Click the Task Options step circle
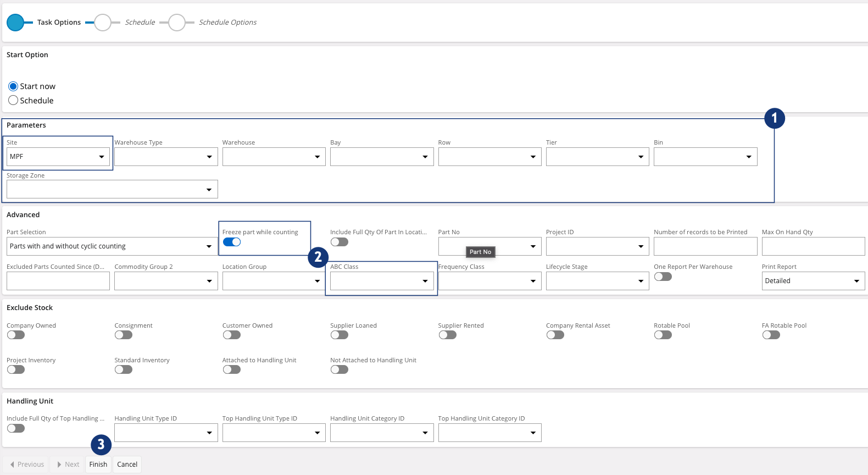The image size is (868, 475). point(15,23)
